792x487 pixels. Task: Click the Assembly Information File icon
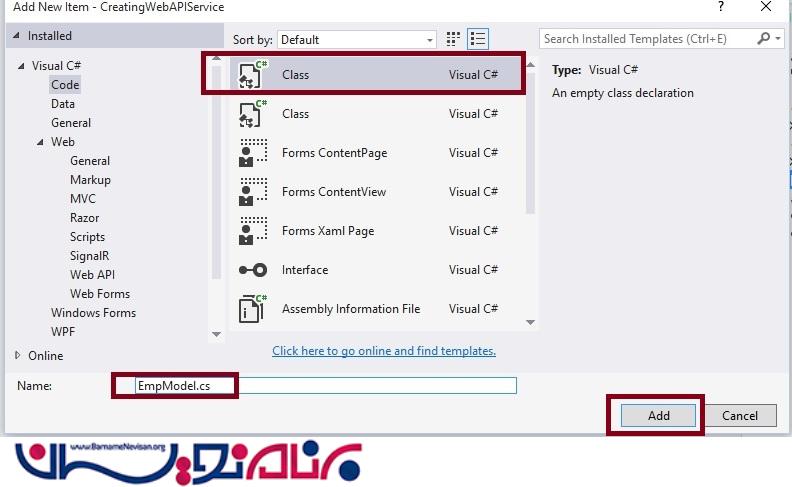click(253, 308)
